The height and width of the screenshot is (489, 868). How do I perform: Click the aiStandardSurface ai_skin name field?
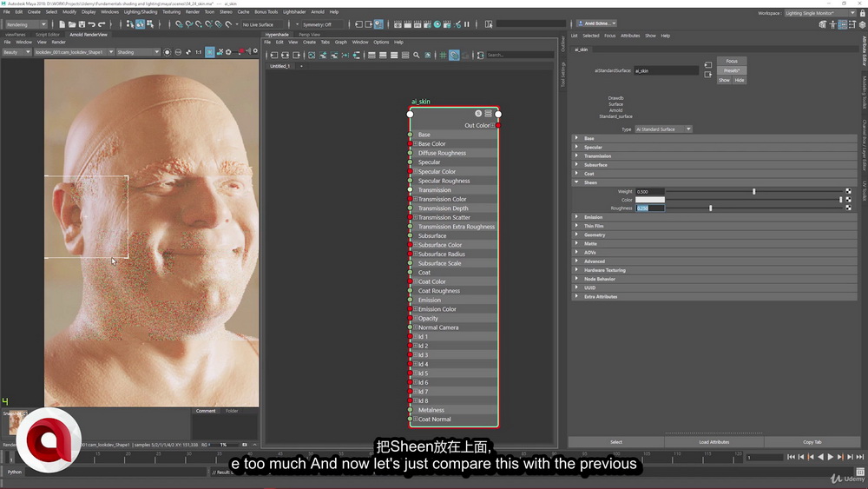point(666,70)
